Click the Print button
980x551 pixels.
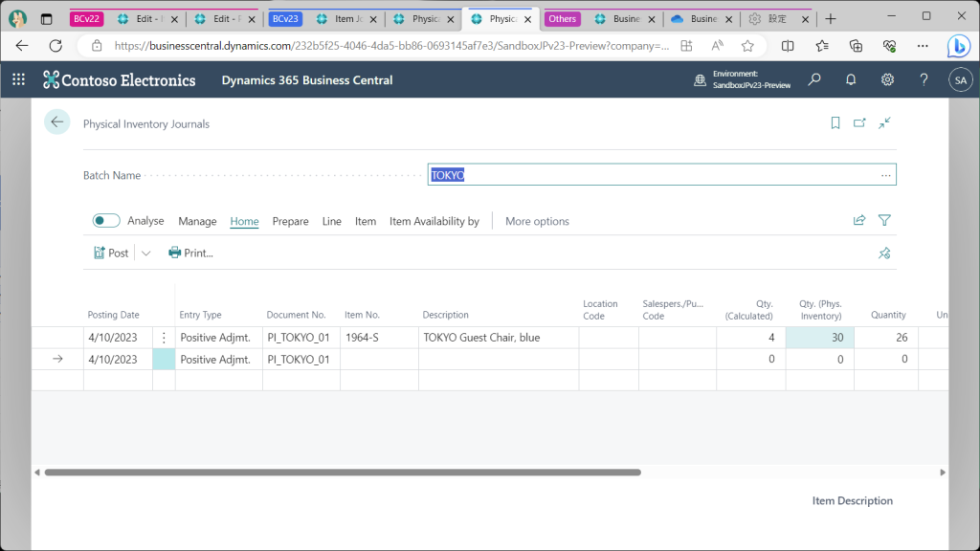click(190, 253)
